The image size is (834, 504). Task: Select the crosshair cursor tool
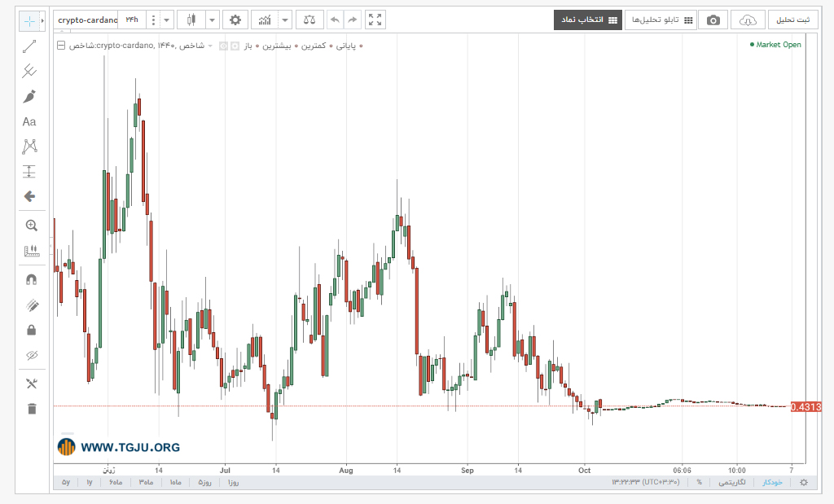pyautogui.click(x=29, y=20)
